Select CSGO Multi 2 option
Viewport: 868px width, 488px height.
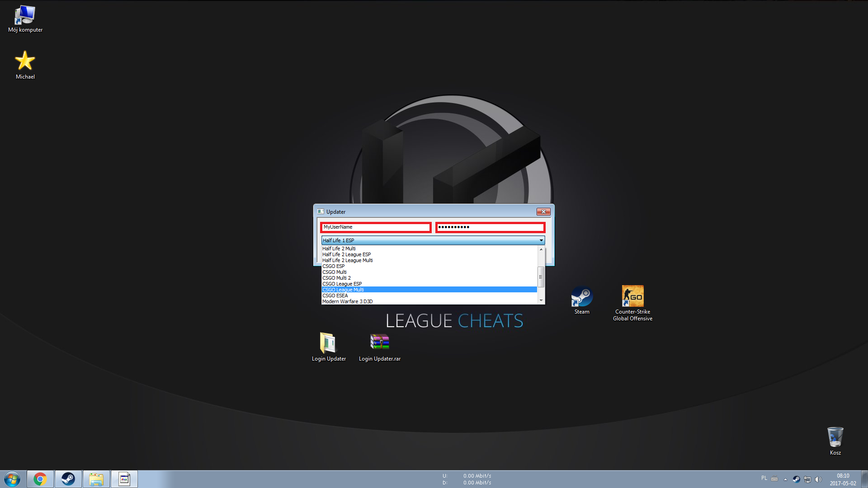[x=429, y=278]
